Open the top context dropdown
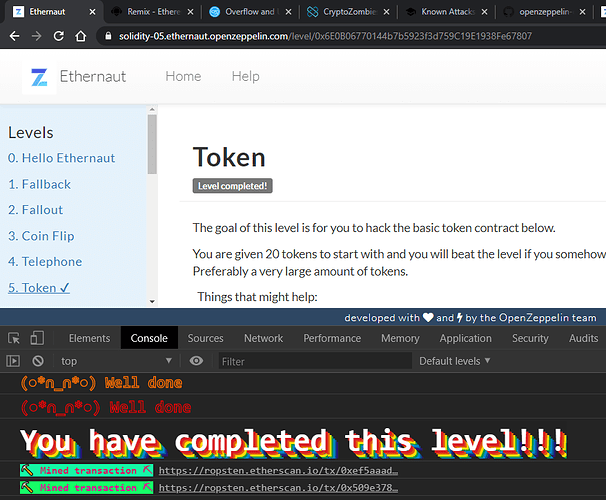 pos(115,361)
